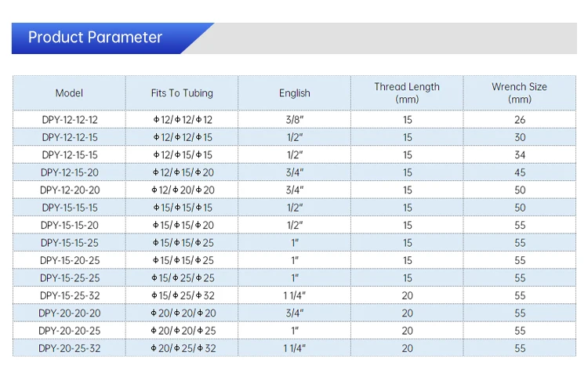Select wrench size value 45
The height and width of the screenshot is (391, 588).
(520, 172)
